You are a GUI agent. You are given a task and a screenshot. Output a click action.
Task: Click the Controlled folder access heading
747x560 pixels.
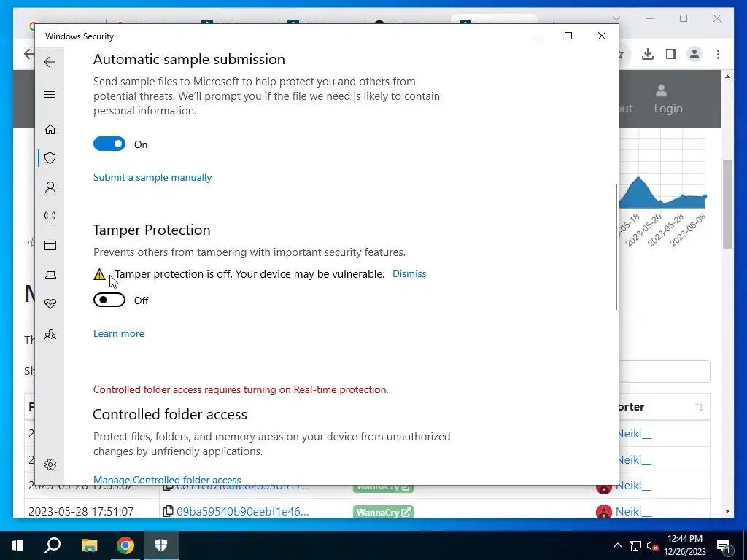tap(170, 414)
